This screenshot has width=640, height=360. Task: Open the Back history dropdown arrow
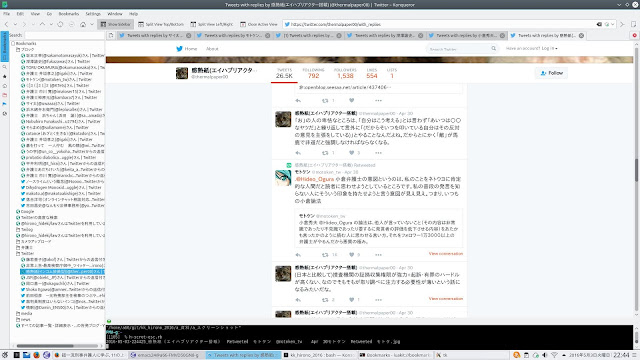pyautogui.click(x=15, y=24)
